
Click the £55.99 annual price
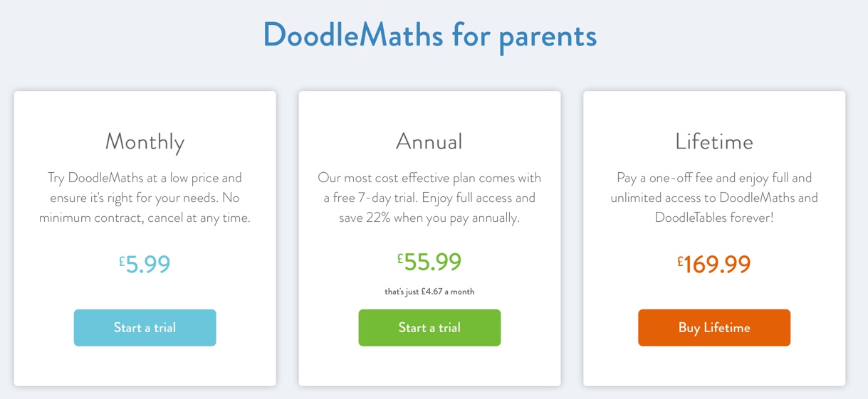429,262
